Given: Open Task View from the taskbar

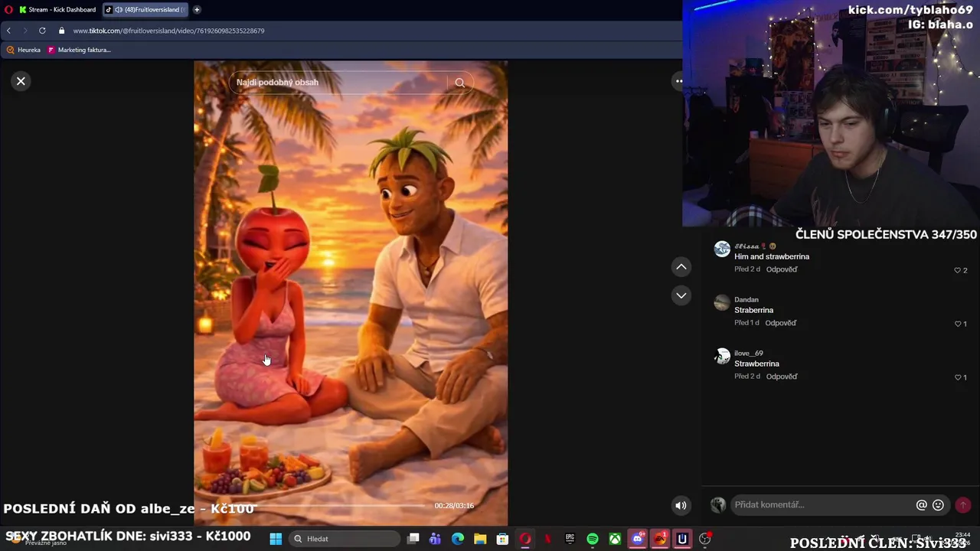Looking at the screenshot, I should point(413,539).
